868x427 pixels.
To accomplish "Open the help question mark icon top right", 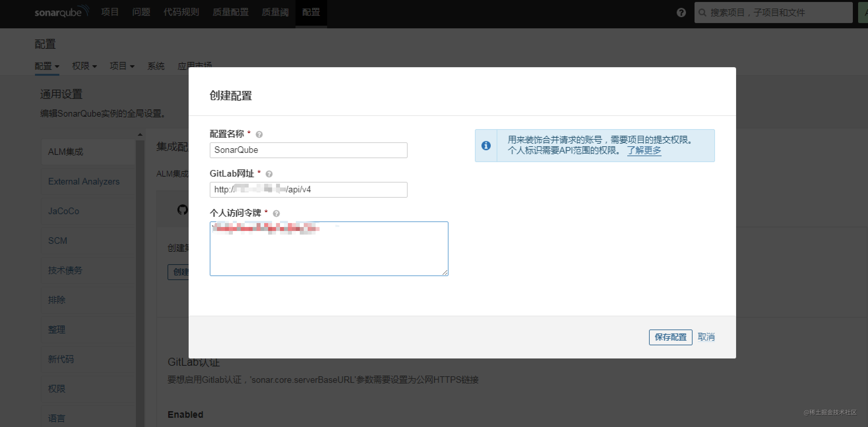I will point(681,13).
